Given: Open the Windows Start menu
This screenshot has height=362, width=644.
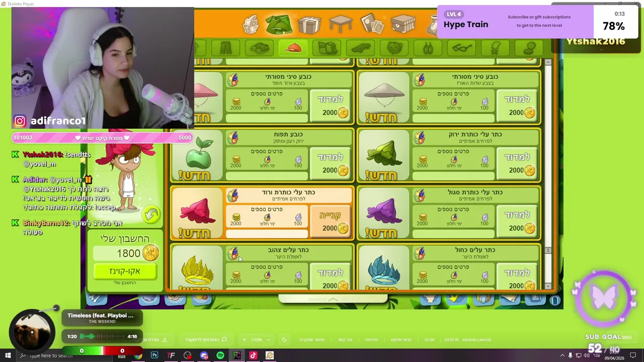Looking at the screenshot, I should pyautogui.click(x=8, y=355).
